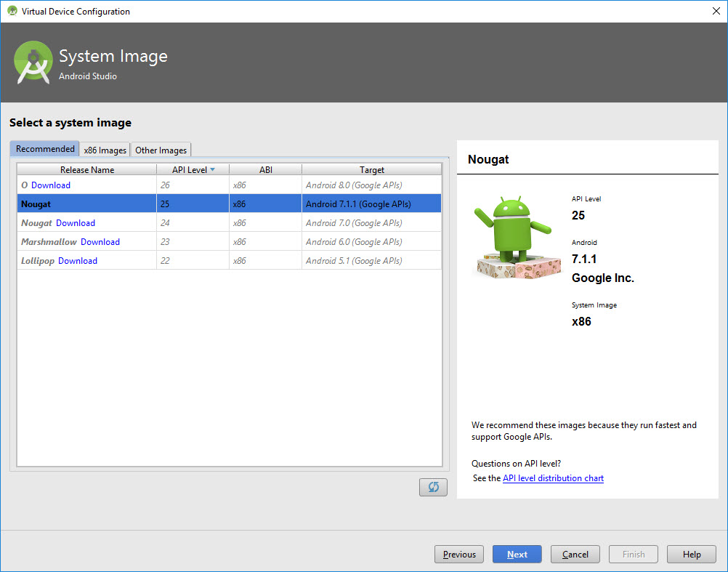Download the O API 26 image
This screenshot has height=572, width=728.
(51, 185)
